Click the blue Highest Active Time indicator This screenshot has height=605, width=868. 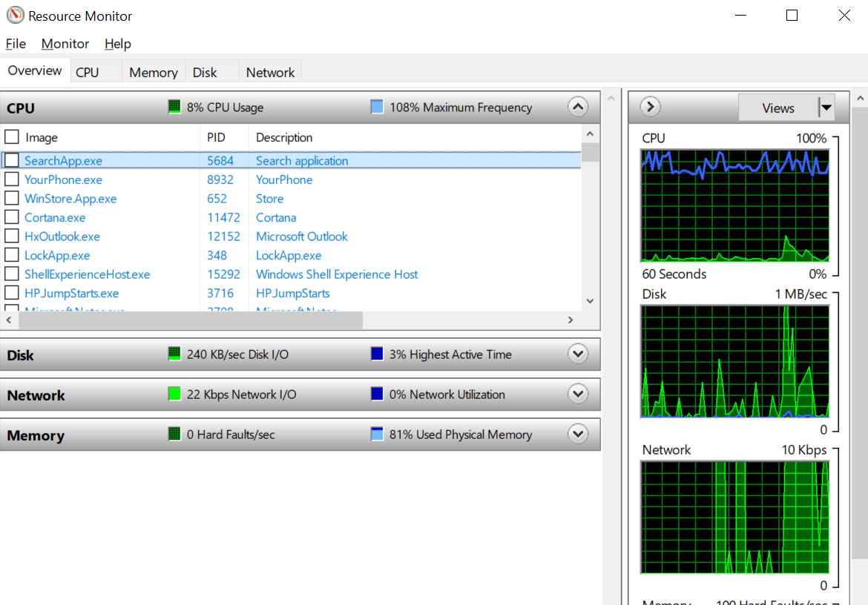click(x=377, y=354)
